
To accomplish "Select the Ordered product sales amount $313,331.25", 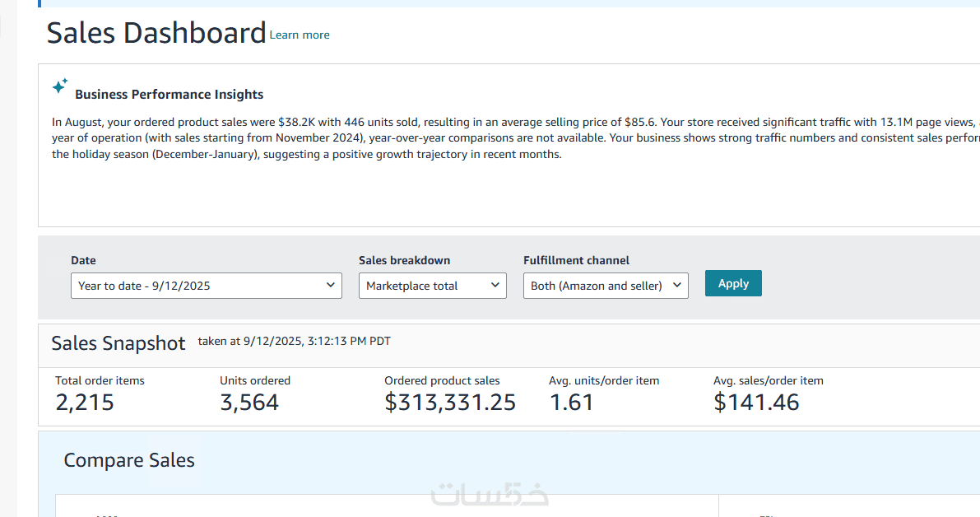I will click(450, 403).
